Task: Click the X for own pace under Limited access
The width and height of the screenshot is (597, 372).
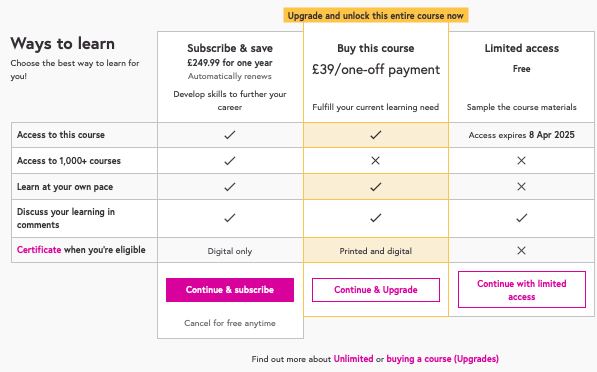Action: coord(522,187)
